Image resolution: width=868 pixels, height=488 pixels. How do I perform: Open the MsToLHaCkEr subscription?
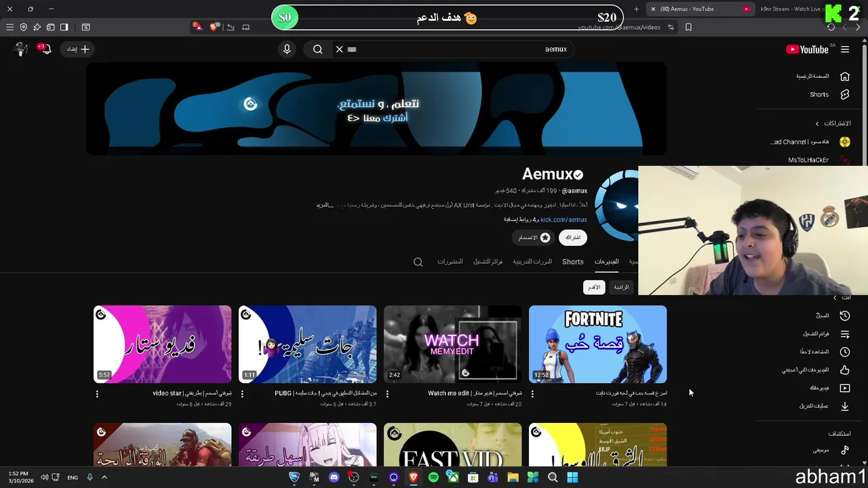click(x=817, y=160)
